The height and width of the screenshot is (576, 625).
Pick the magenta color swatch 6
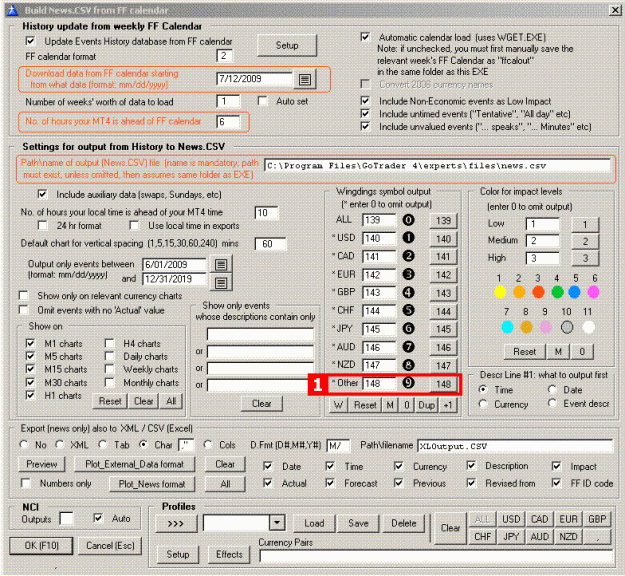(593, 292)
